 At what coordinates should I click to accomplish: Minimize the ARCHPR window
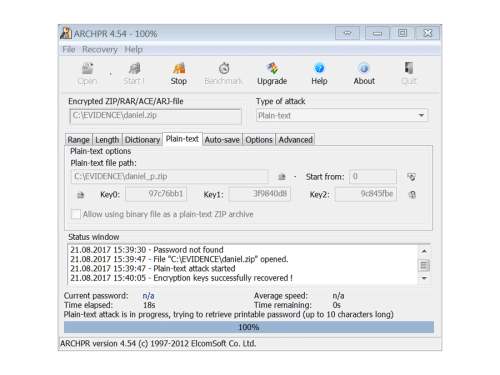(377, 33)
